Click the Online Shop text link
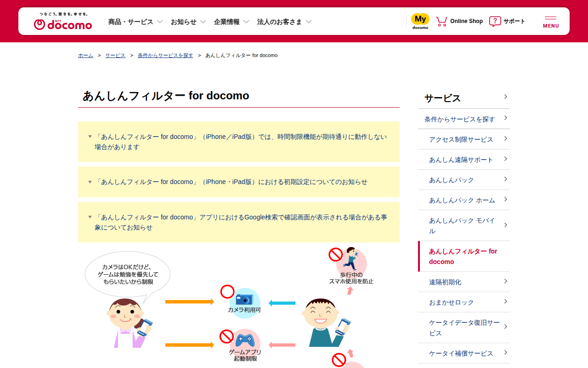588x368 pixels. 466,21
